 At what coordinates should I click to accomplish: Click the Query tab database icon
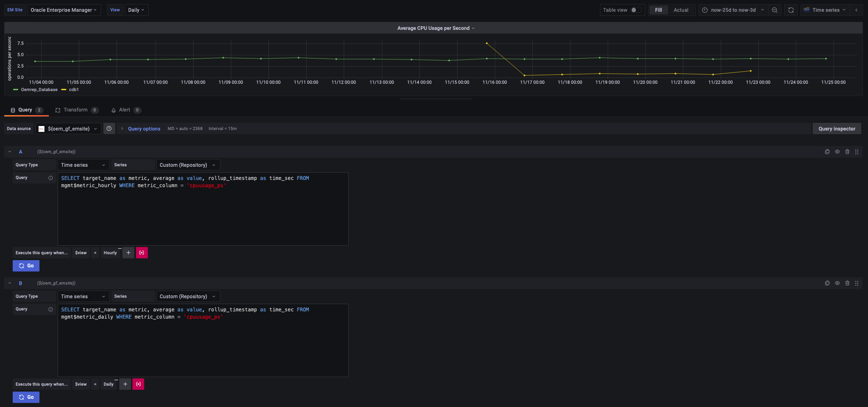point(13,110)
